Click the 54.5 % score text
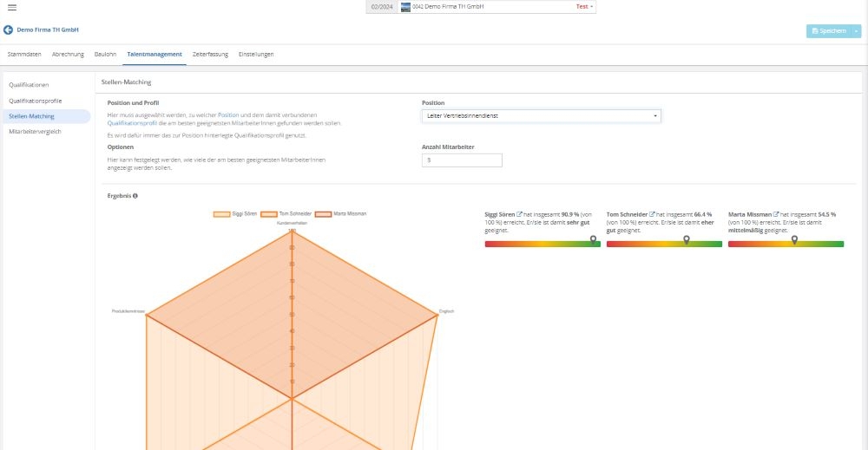Screen dimensions: 868x450 click(x=827, y=214)
